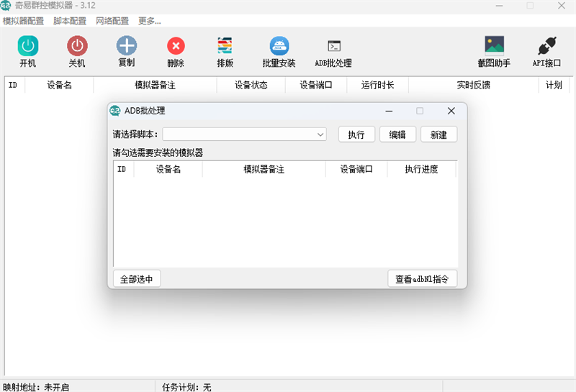Open the 网络配置 menu
This screenshot has height=392, width=576.
coord(112,21)
